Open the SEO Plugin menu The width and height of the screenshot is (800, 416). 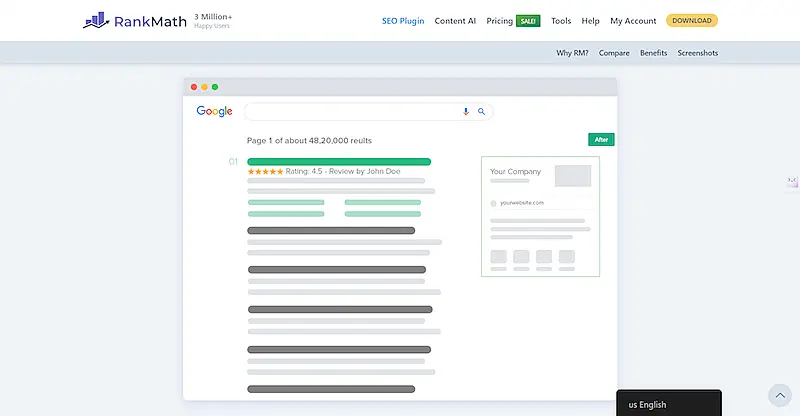(x=403, y=21)
